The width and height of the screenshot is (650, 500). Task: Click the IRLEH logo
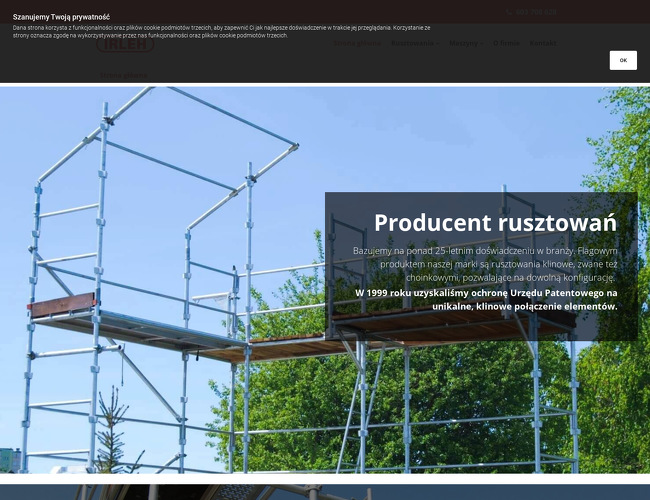[x=125, y=44]
